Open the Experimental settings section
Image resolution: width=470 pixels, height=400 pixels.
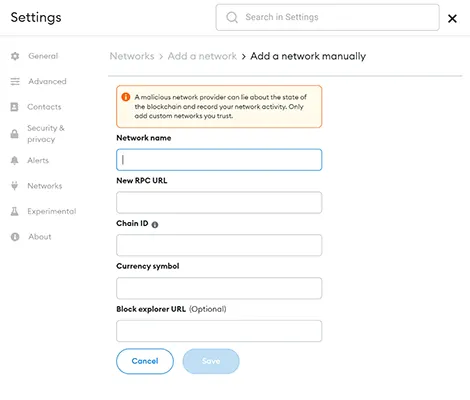coord(52,211)
